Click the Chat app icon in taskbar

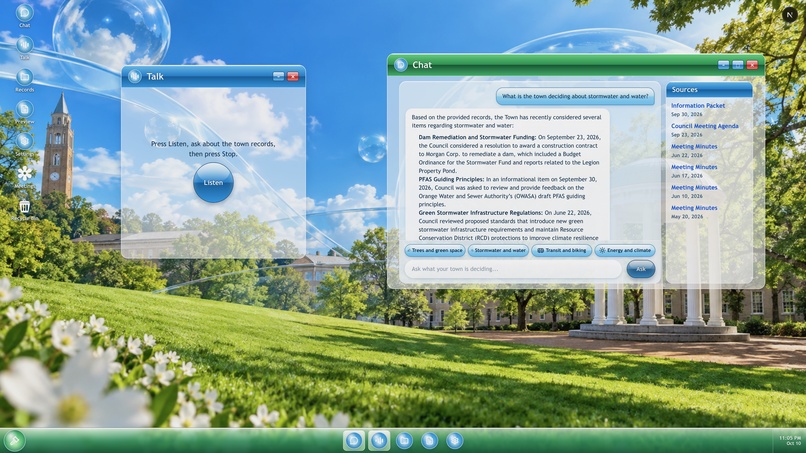(354, 441)
